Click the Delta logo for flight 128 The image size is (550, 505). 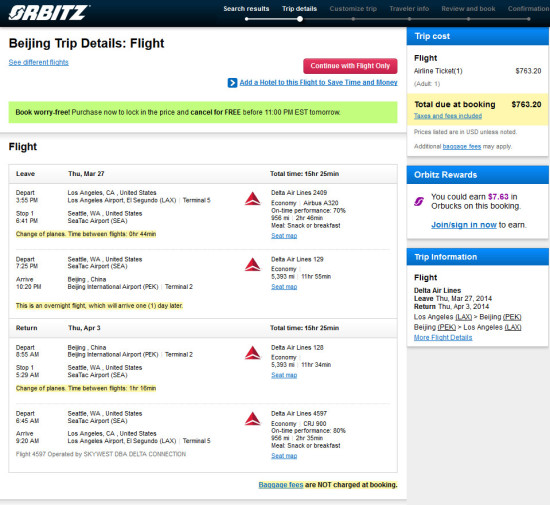click(253, 353)
